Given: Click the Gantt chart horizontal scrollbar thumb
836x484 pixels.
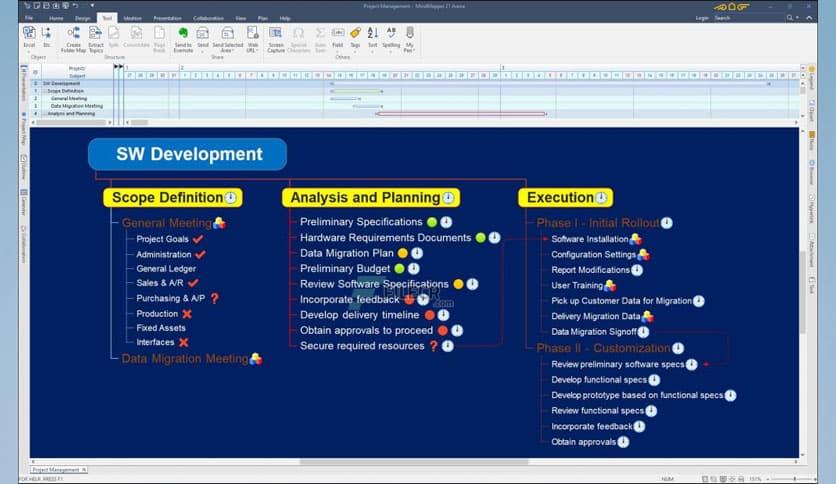Looking at the screenshot, I should tap(139, 123).
